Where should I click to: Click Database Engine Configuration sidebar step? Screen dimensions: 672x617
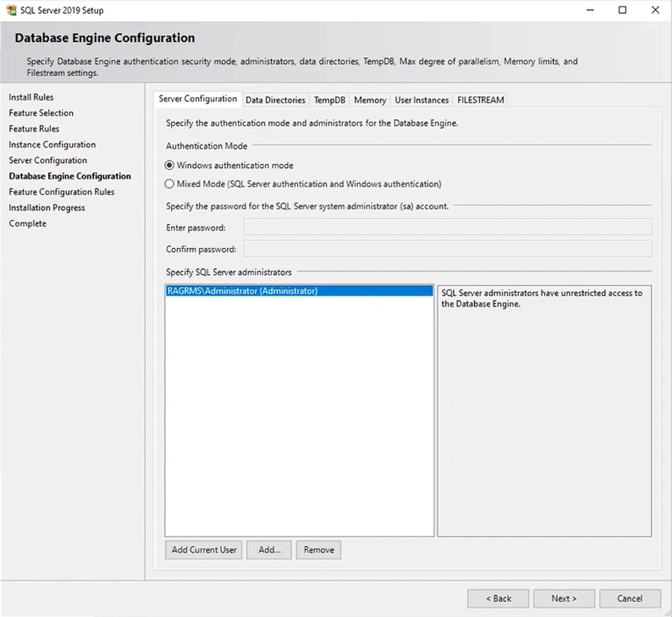(70, 176)
